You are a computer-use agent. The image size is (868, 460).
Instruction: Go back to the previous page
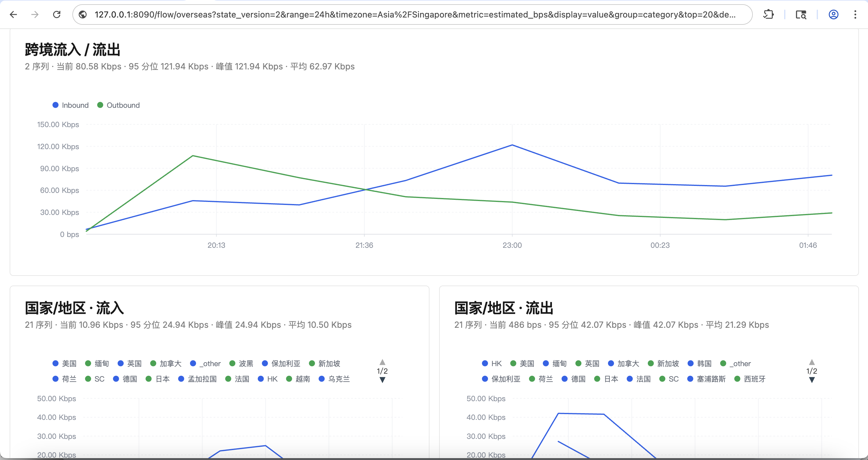coord(14,14)
